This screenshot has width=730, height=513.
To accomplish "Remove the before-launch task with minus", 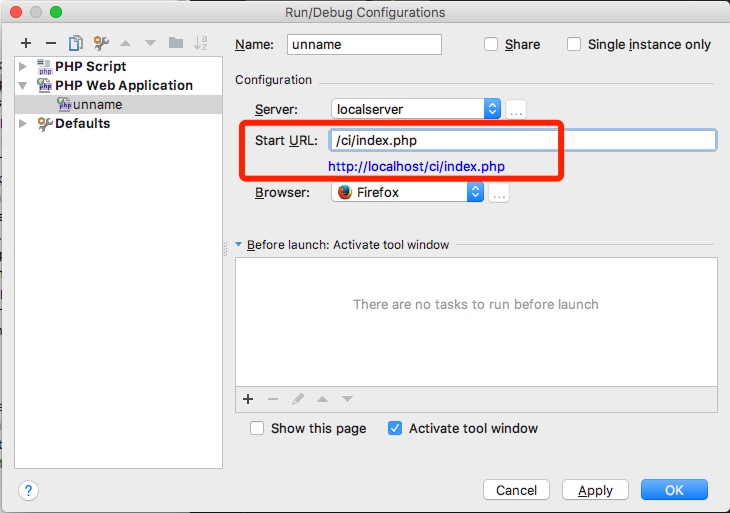I will pos(273,399).
